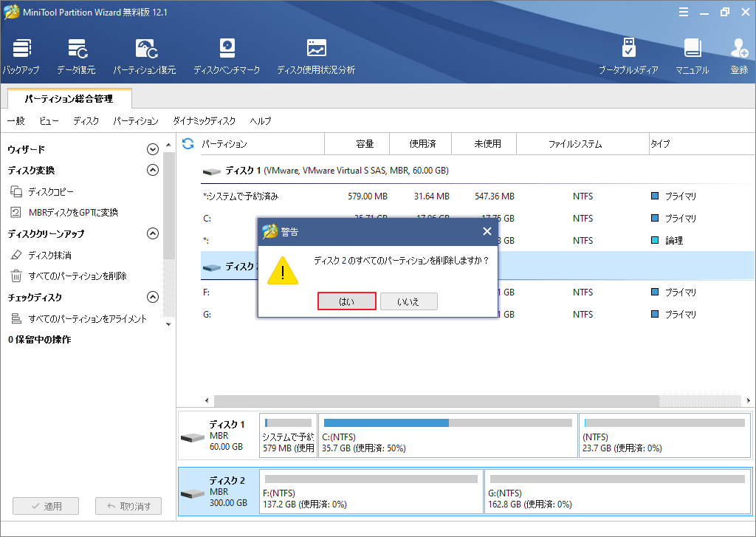
Task: Cancel the warning with いいえ
Action: [410, 301]
